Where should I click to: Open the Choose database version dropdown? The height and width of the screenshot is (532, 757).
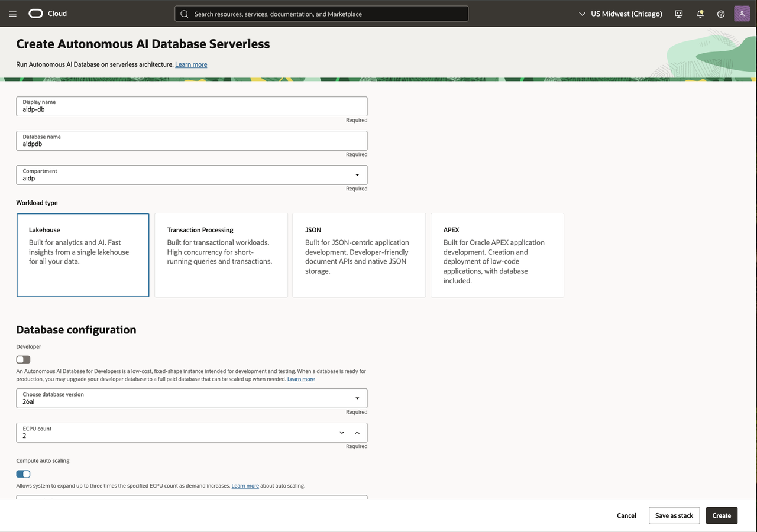pos(192,398)
